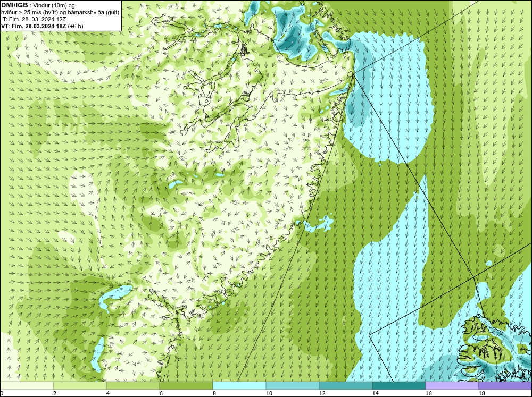Click the light green 2–4 m/s legend swatch

[x=80, y=385]
